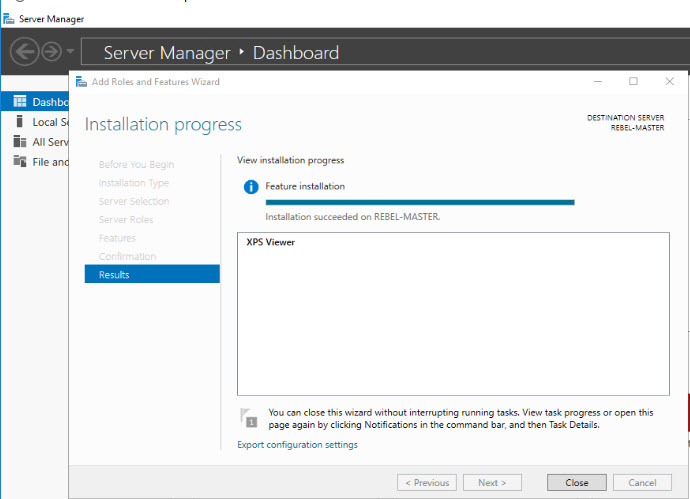
Task: Click the REBEL-MASTER destination server label
Action: [x=637, y=128]
